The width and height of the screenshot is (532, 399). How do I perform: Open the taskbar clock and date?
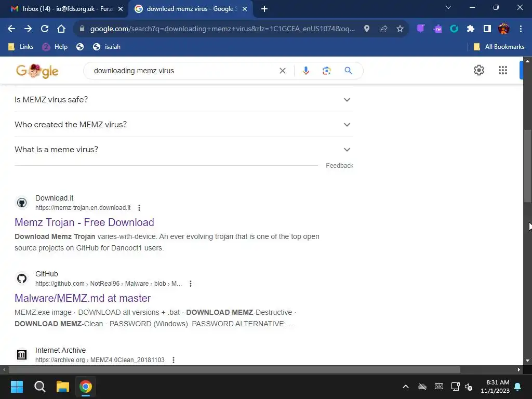tap(495, 387)
